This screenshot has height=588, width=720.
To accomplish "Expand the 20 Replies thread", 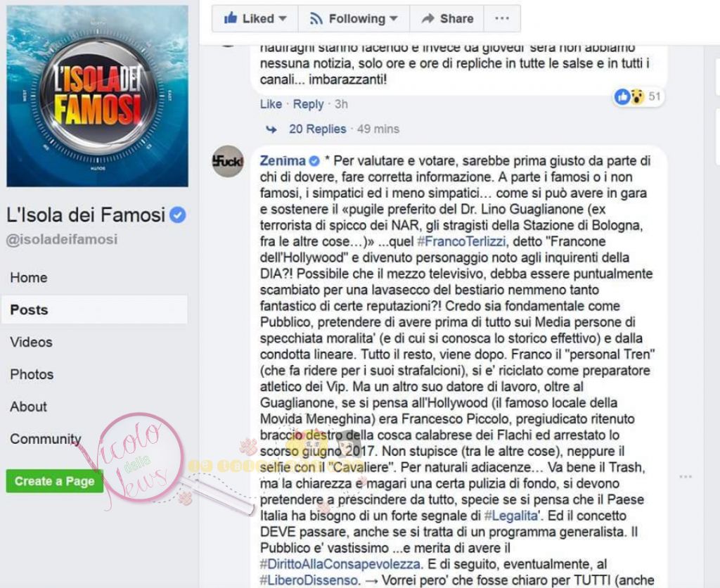I will [317, 129].
